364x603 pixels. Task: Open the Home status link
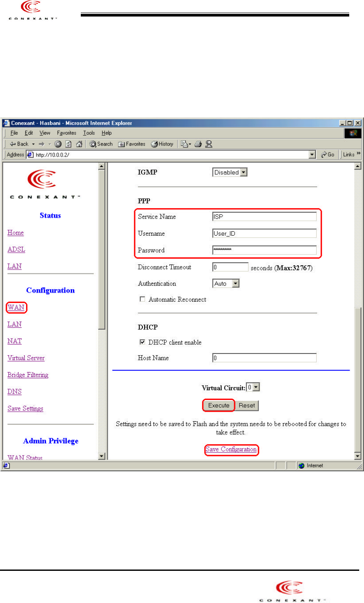click(16, 233)
